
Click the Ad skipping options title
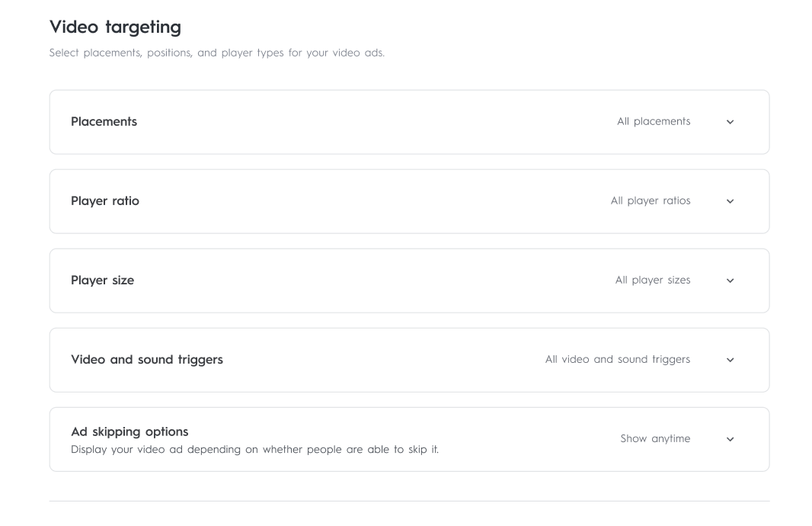129,431
